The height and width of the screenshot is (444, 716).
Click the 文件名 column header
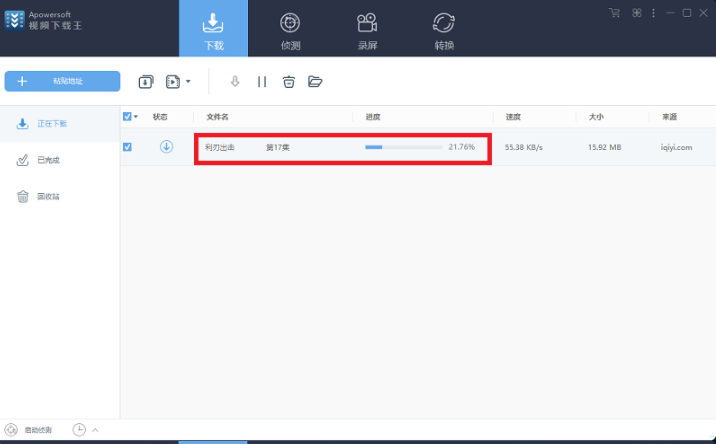pyautogui.click(x=217, y=117)
